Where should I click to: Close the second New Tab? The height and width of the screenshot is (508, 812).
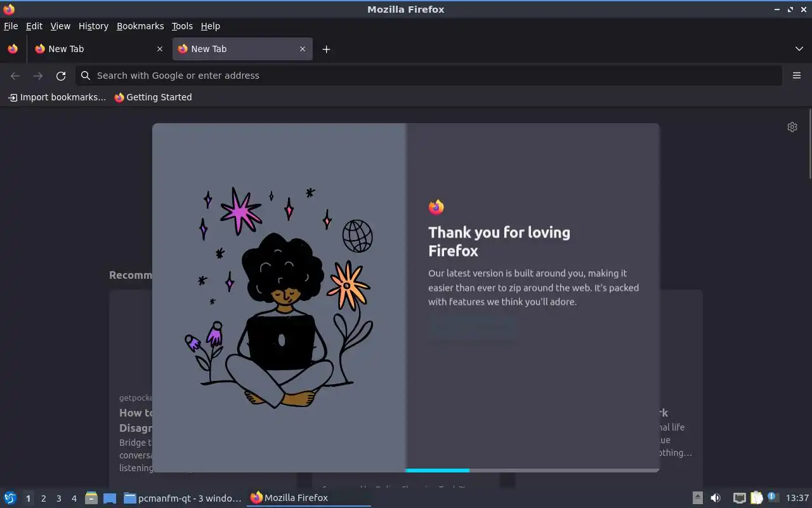(x=303, y=49)
